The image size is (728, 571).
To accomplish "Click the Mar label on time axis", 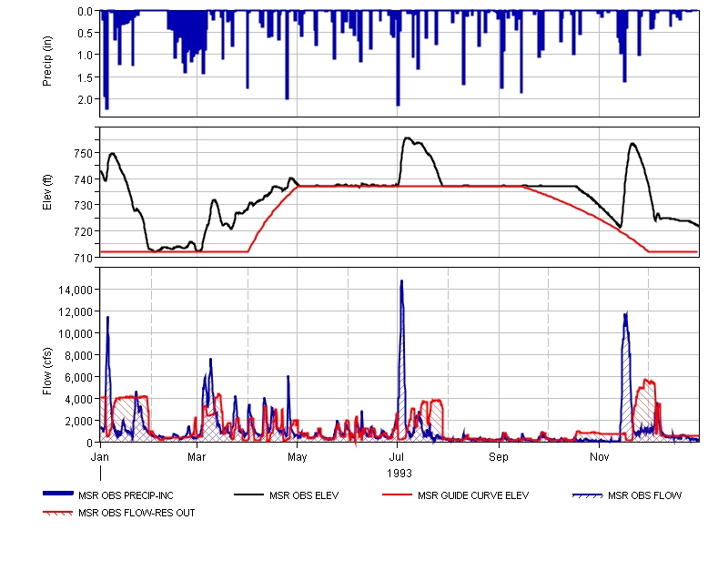I will coord(197,457).
